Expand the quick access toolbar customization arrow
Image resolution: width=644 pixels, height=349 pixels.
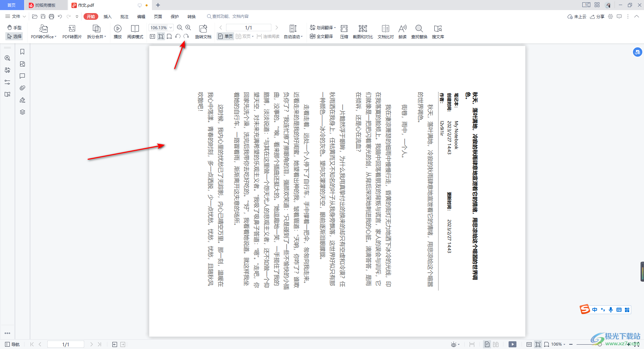(77, 16)
